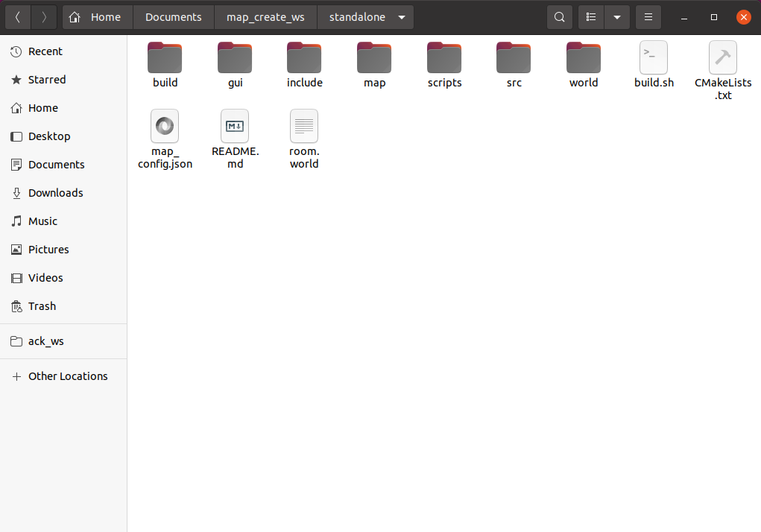This screenshot has height=532, width=761.
Task: Select the room.world file icon
Action: [x=304, y=126]
